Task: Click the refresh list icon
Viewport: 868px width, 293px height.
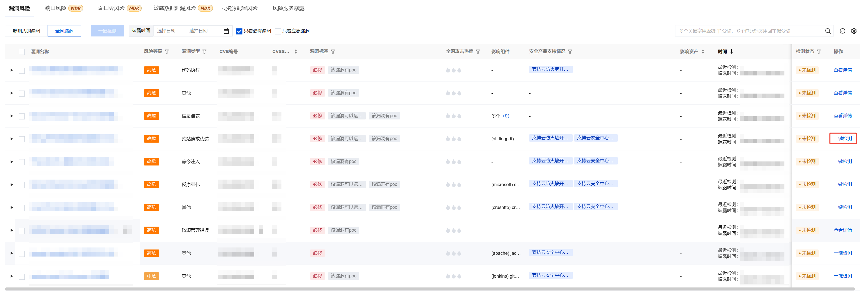Action: [842, 31]
